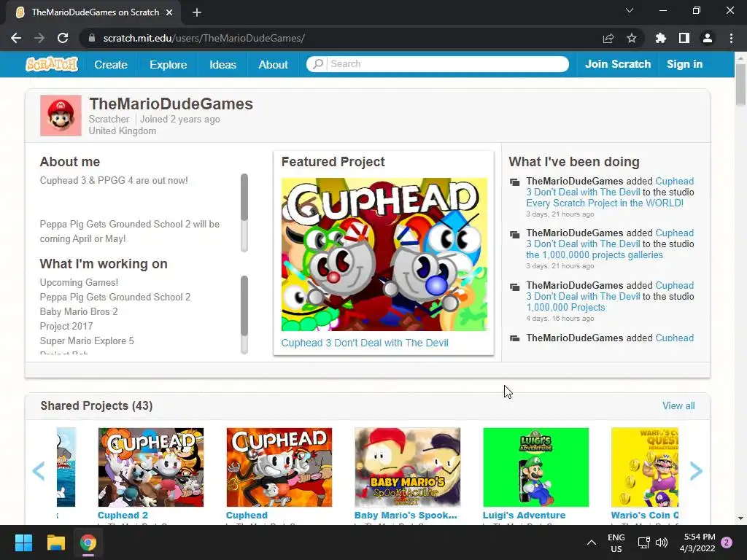This screenshot has height=560, width=747.
Task: Open the Ideas menu item
Action: click(222, 64)
